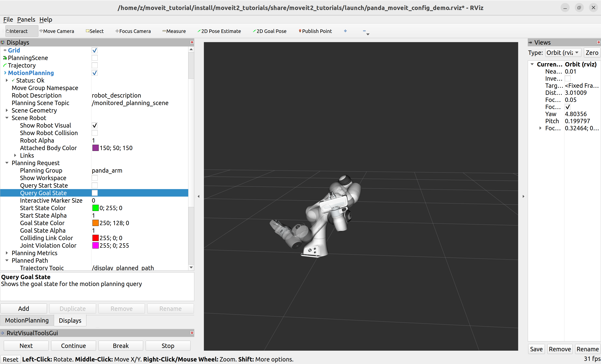Click the Select tool in toolbar
The image size is (601, 364).
pos(95,31)
